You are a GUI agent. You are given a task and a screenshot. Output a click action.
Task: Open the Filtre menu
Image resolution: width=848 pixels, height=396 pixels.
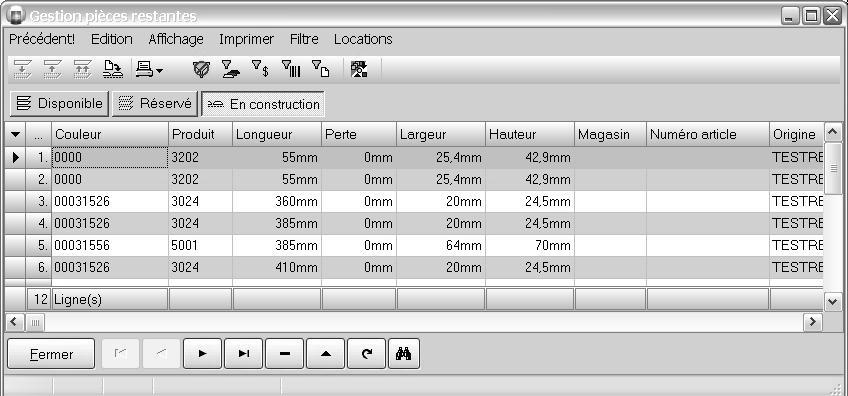304,39
